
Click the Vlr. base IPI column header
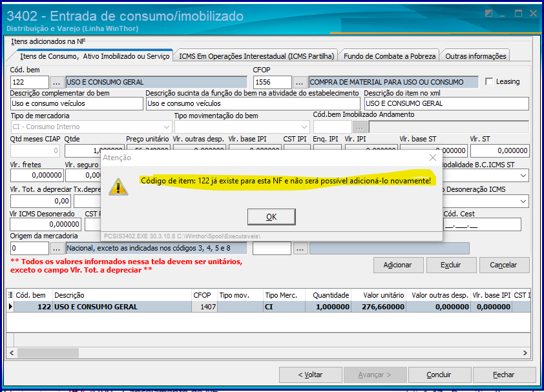[x=491, y=295]
